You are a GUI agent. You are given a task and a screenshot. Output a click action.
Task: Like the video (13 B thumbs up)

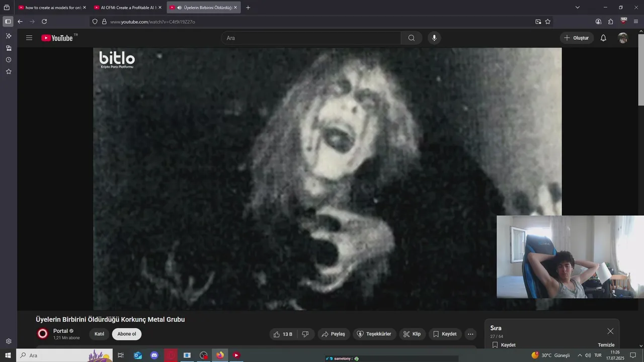pyautogui.click(x=283, y=334)
